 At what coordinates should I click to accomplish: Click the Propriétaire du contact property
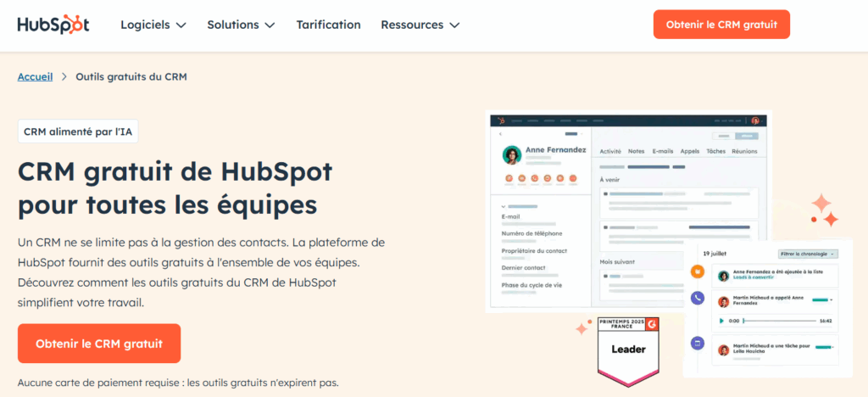(534, 251)
